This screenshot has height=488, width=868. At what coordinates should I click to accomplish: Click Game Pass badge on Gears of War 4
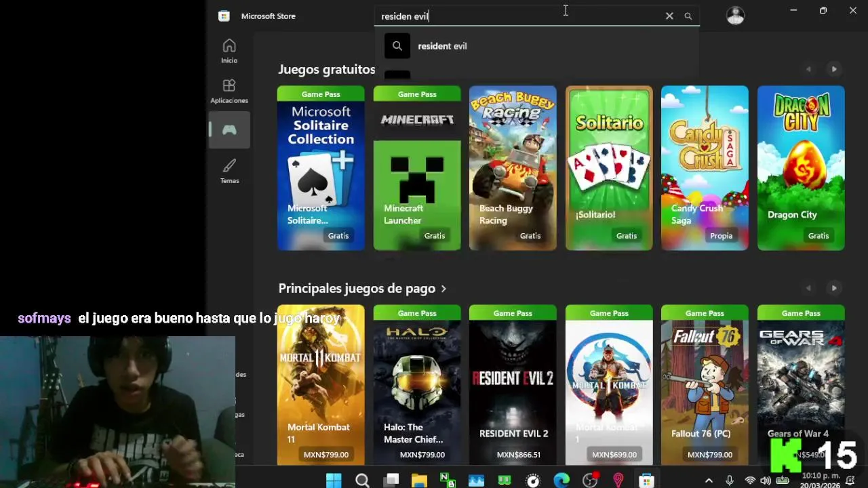coord(801,313)
